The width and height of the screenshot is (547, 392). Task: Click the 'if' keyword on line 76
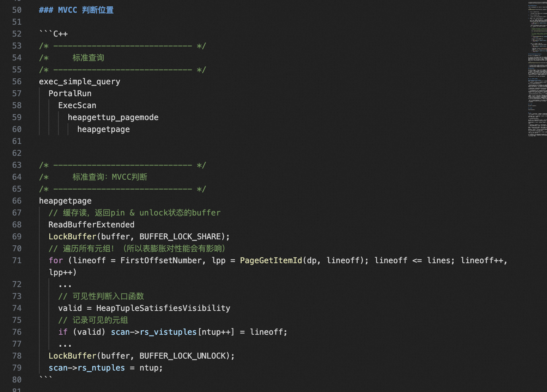click(x=63, y=332)
